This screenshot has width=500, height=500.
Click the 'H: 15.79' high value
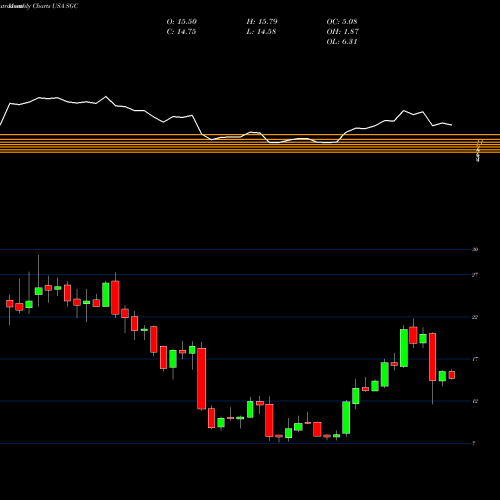pyautogui.click(x=262, y=22)
